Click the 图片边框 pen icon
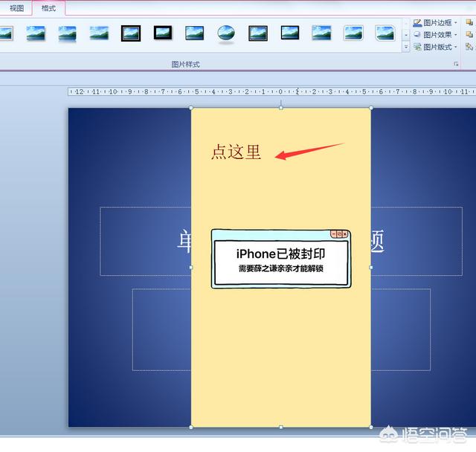The width and height of the screenshot is (476, 452). 417,23
